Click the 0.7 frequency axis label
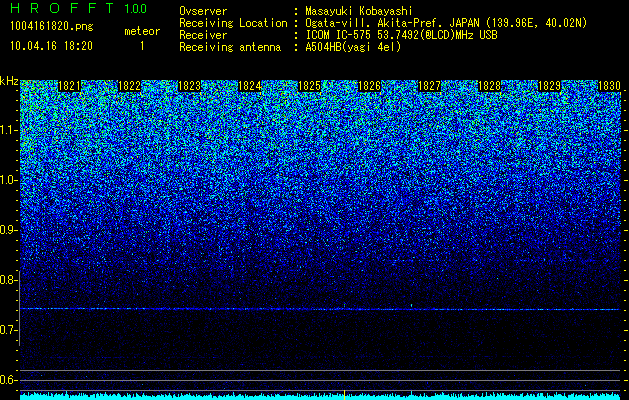Viewport: 629px width, 400px height. [x=9, y=330]
